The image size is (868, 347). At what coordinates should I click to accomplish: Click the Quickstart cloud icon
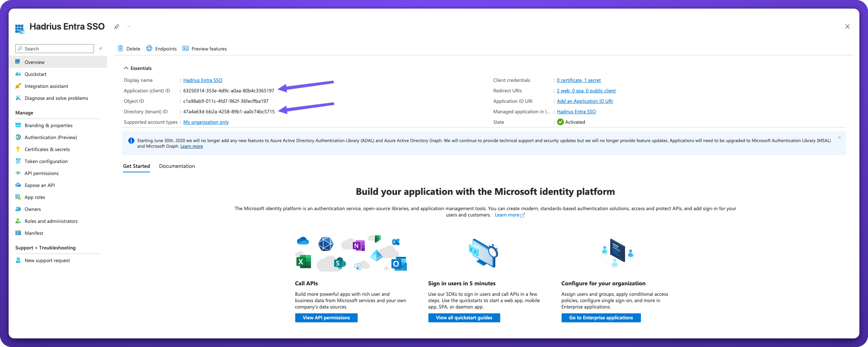(x=18, y=74)
